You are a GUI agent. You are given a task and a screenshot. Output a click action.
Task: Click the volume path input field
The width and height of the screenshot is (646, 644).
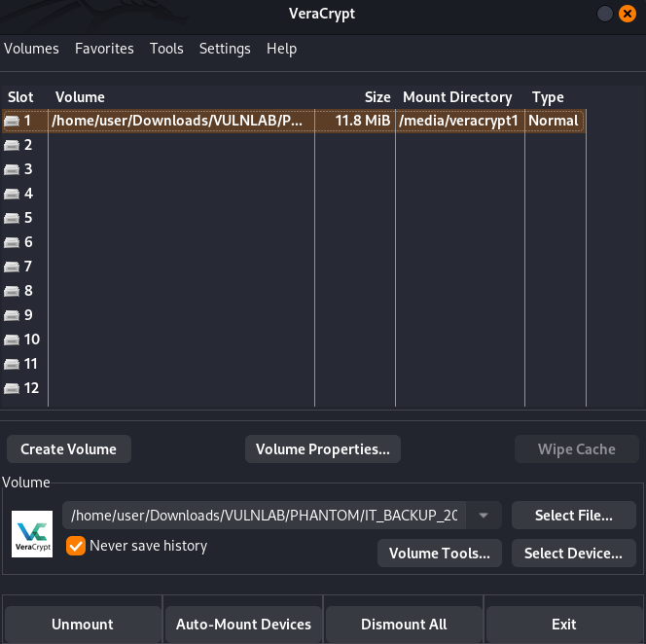point(264,515)
